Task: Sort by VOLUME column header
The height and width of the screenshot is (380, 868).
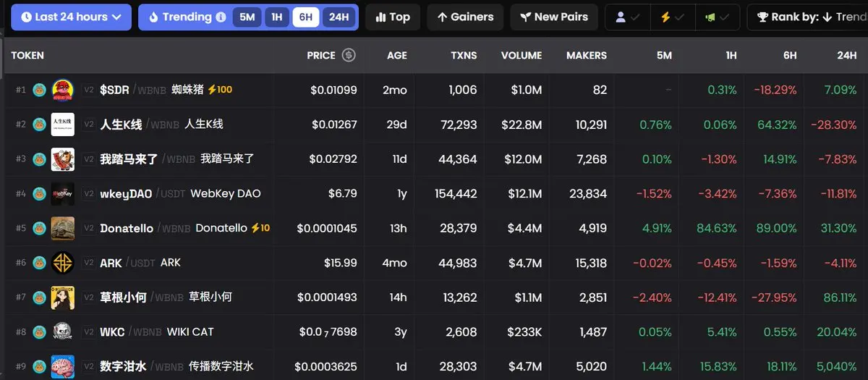Action: pyautogui.click(x=522, y=55)
